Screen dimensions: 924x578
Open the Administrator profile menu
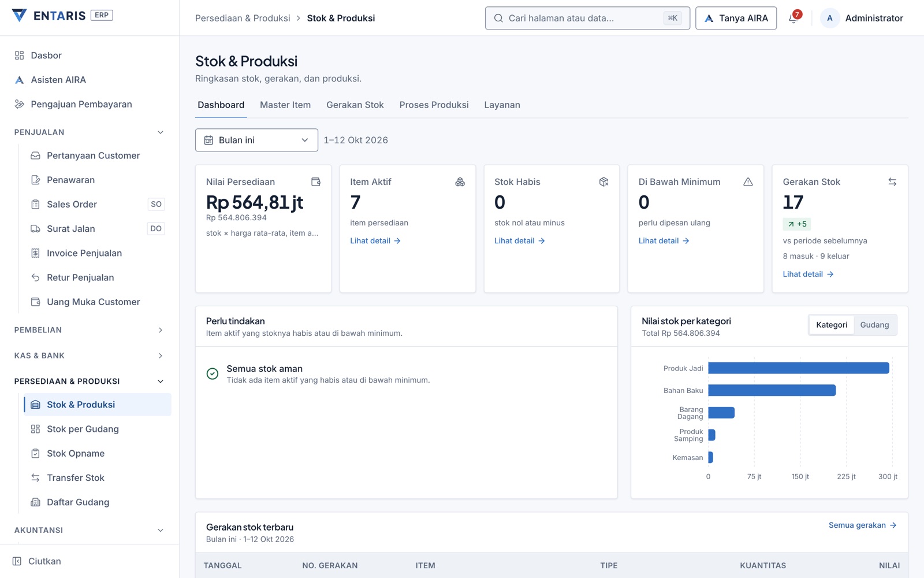coord(862,18)
